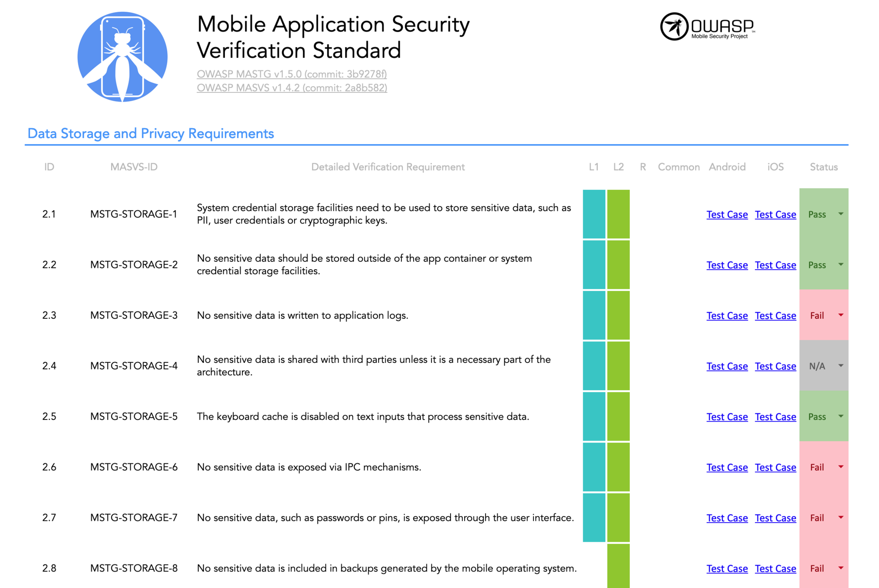Open iOS Test Case for MSTG-STORAGE-2
This screenshot has height=588, width=879.
click(775, 265)
